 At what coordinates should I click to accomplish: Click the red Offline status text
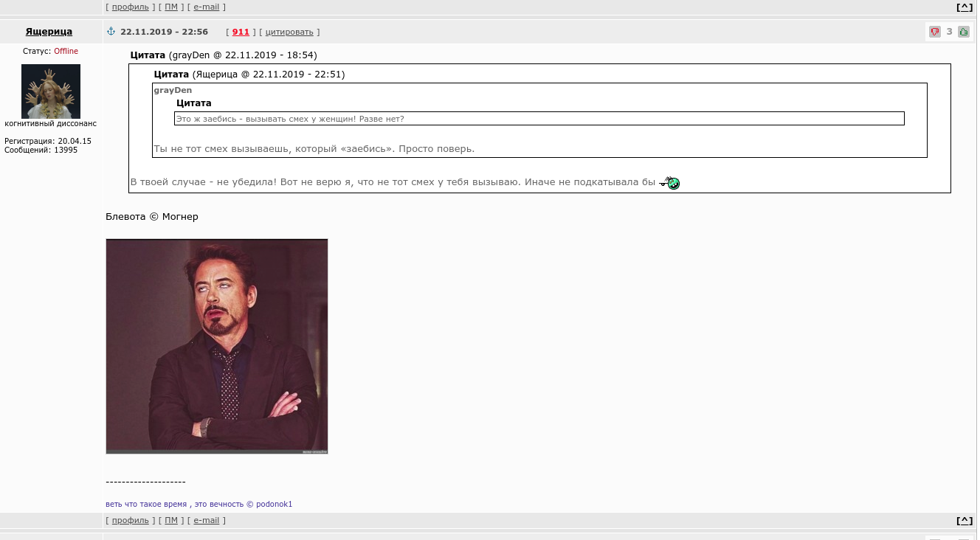pyautogui.click(x=66, y=51)
